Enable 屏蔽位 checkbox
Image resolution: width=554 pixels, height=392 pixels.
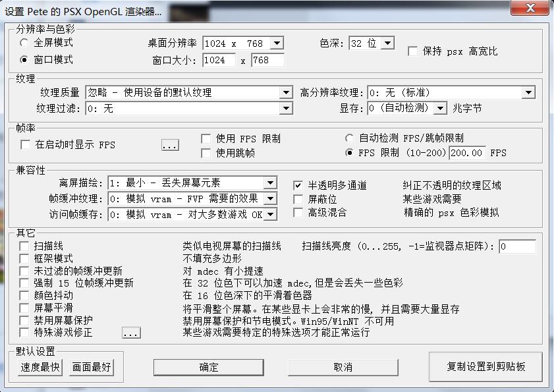[298, 200]
